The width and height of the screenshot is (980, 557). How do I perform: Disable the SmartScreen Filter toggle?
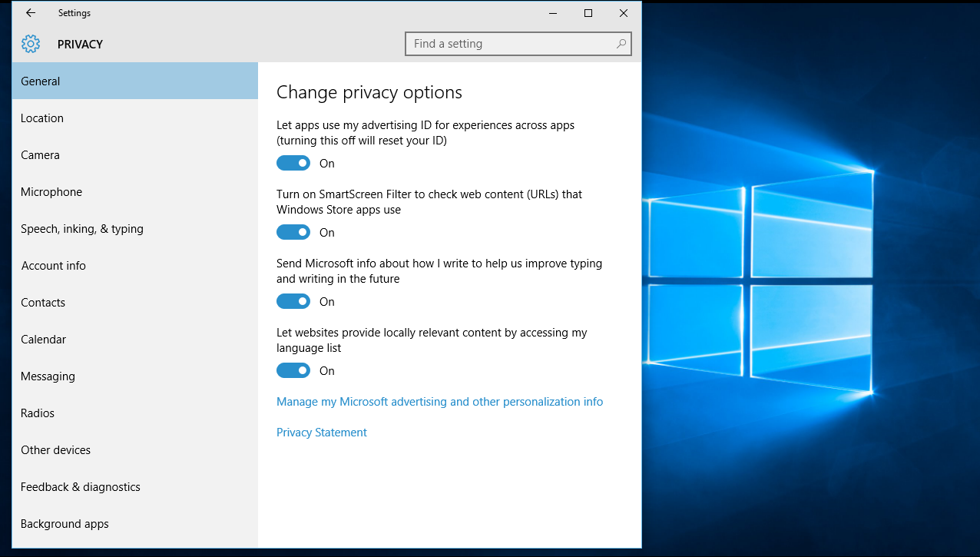pyautogui.click(x=293, y=232)
